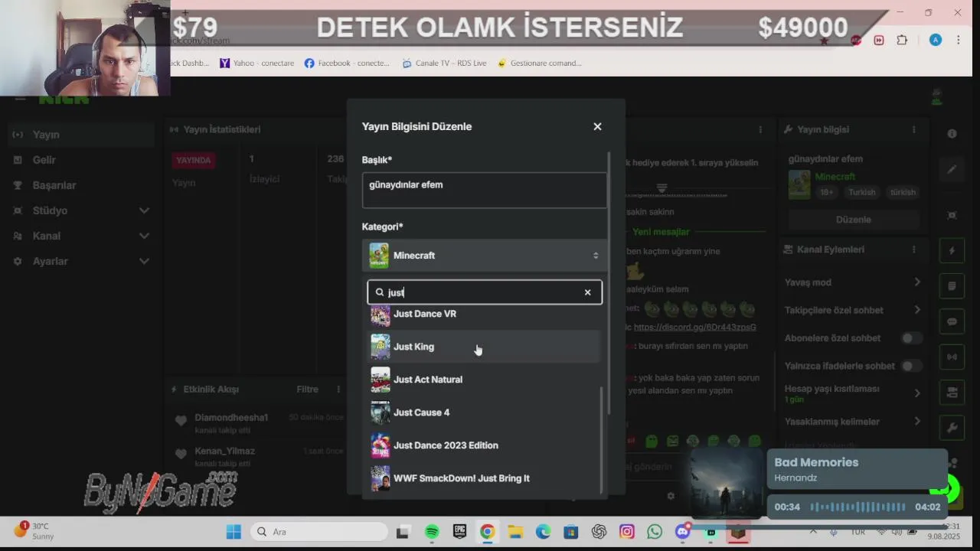Open File Explorer from the taskbar

515,532
